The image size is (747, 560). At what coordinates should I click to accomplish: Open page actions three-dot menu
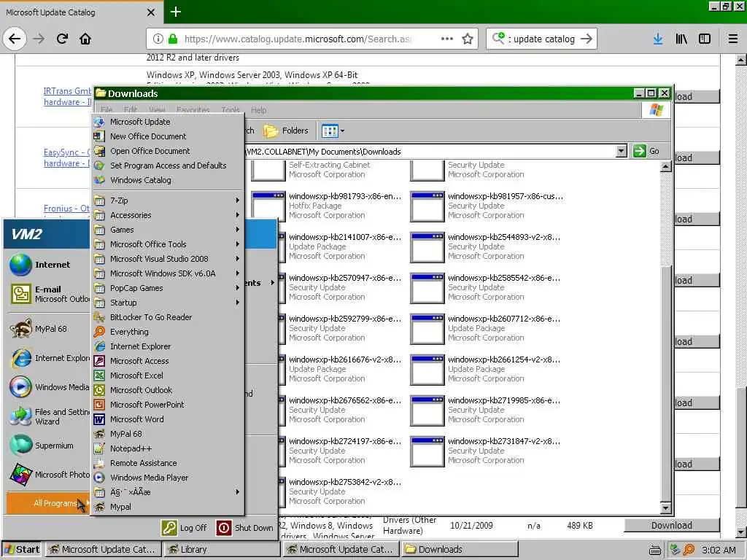(x=447, y=39)
